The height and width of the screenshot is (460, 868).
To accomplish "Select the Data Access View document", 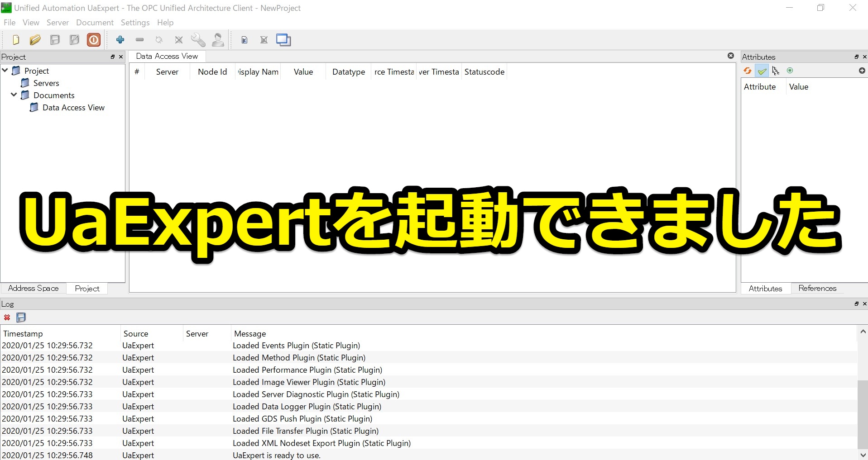I will 73,108.
